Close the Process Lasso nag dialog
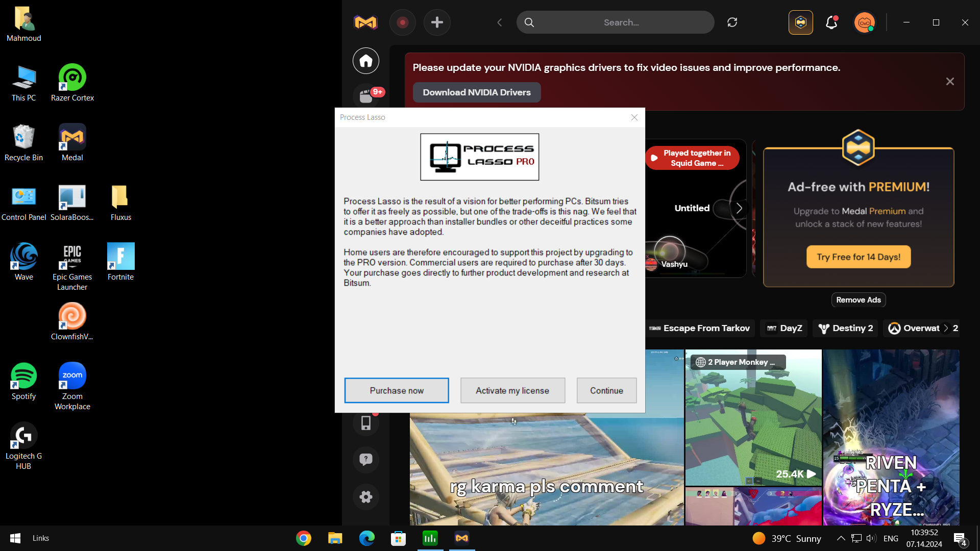The height and width of the screenshot is (551, 980). [x=634, y=117]
